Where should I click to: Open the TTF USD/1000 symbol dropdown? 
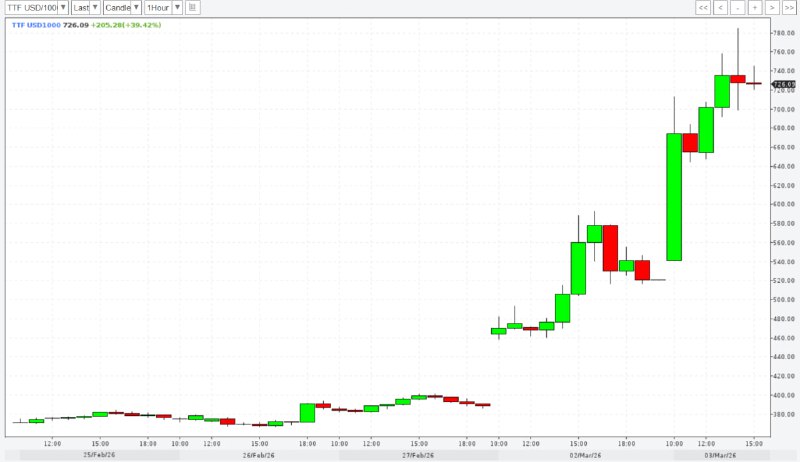pos(62,8)
